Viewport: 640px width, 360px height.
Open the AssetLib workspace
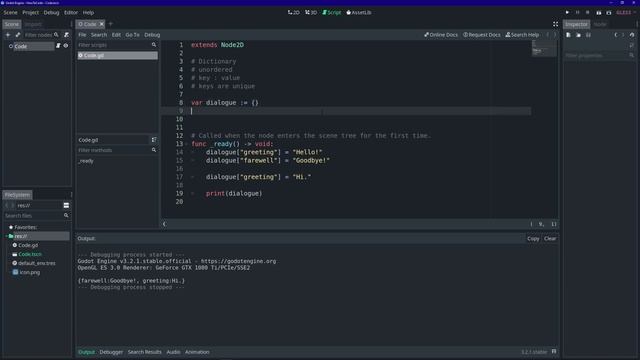pos(359,13)
